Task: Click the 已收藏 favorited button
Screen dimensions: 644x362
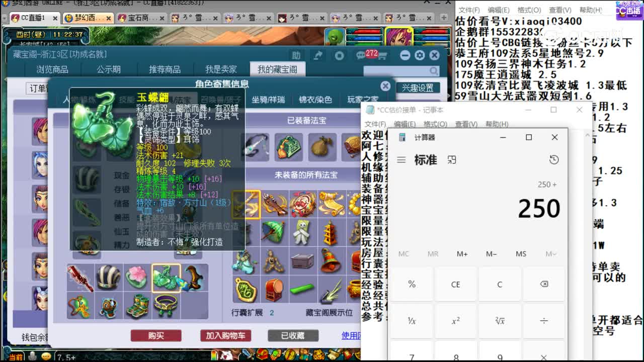Action: coord(293,335)
